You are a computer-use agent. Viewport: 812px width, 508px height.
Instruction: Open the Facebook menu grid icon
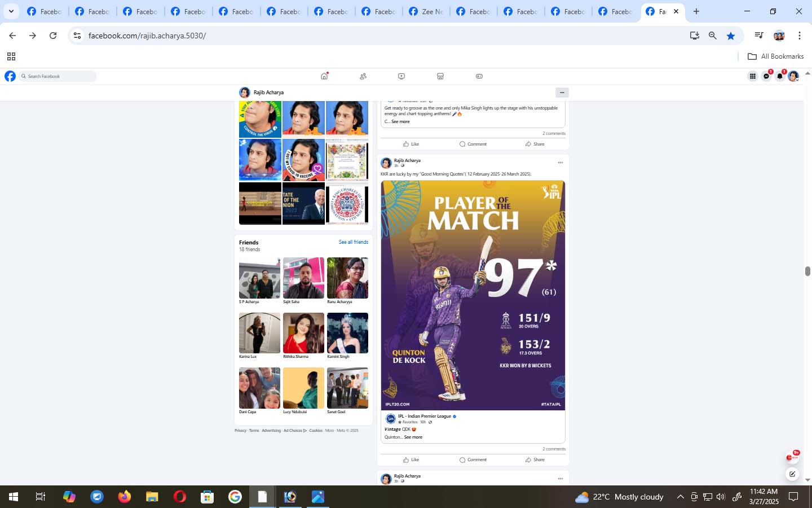click(753, 76)
